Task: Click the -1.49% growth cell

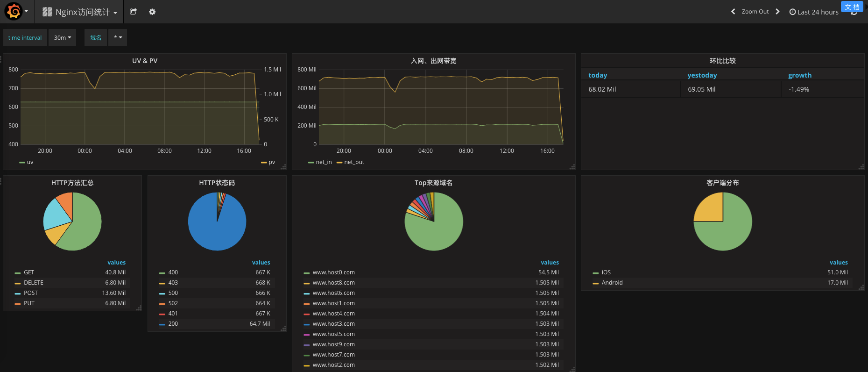Action: point(823,89)
